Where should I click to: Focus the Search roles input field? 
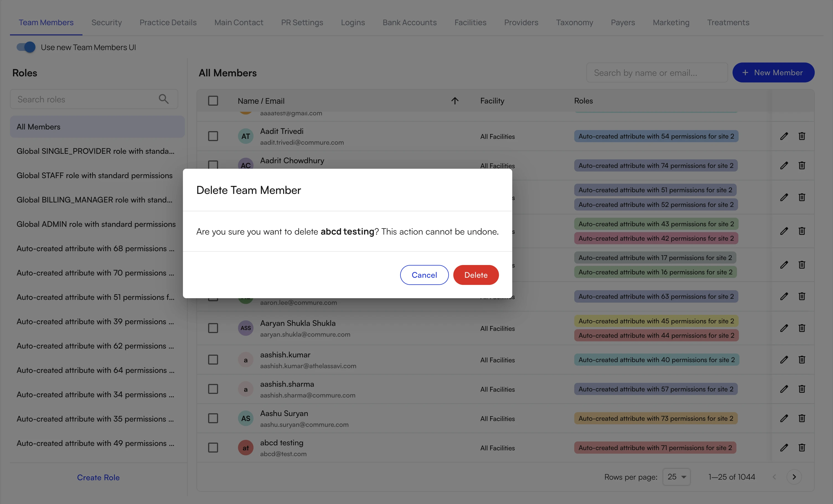[94, 99]
